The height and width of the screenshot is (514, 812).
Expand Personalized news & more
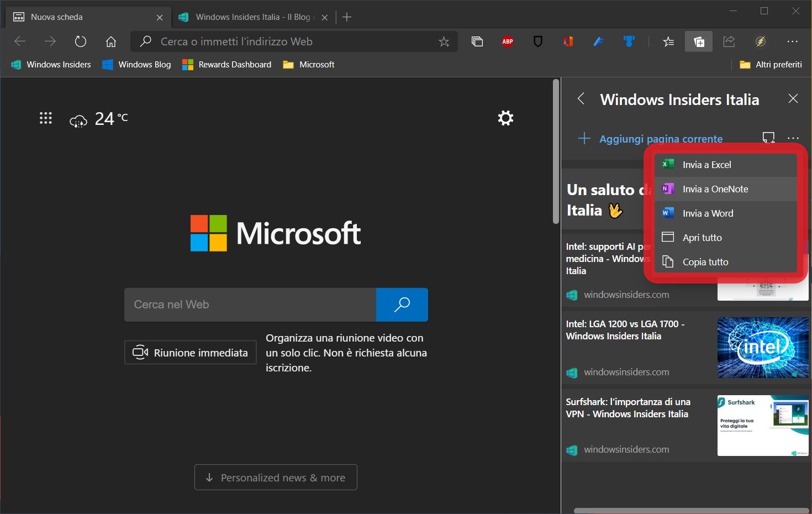click(x=276, y=478)
